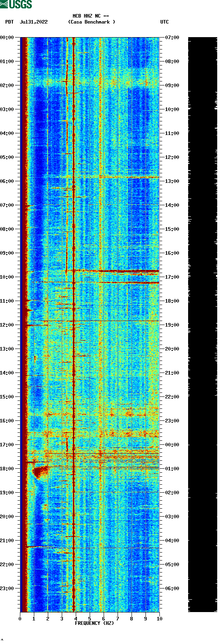Click 20:00 on the UTC time axis

tap(172, 349)
